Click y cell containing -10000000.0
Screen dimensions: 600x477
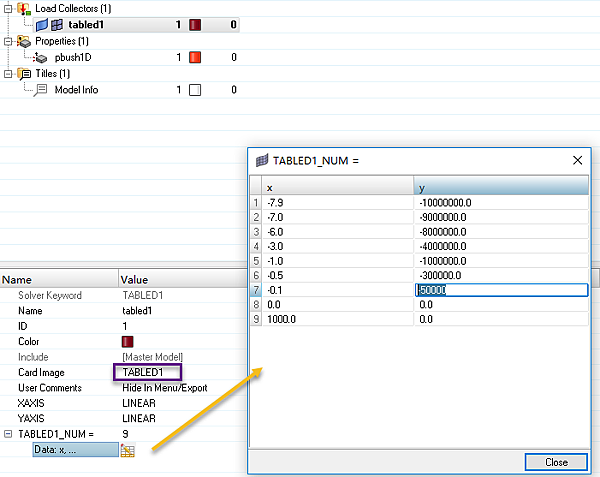501,203
